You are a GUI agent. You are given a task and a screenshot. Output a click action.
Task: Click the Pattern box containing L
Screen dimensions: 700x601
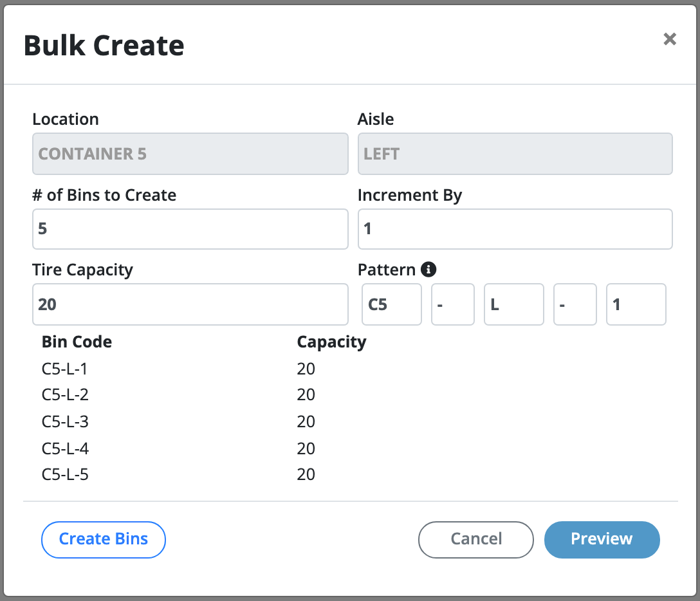(x=513, y=304)
